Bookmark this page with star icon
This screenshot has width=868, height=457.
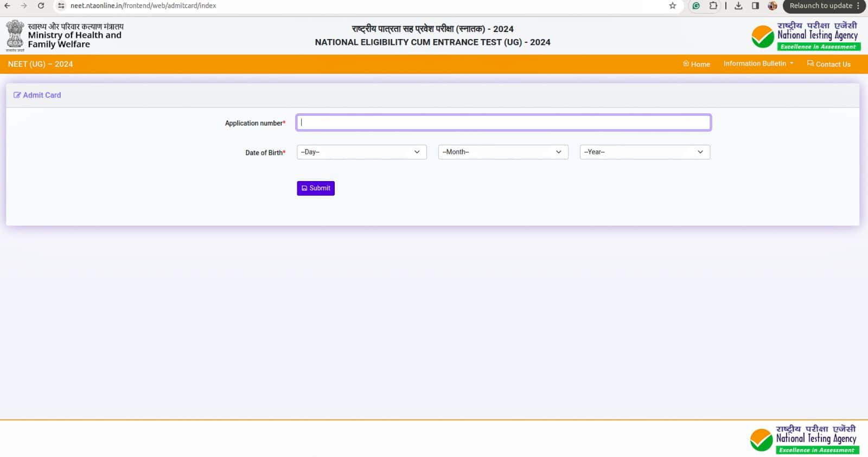pyautogui.click(x=673, y=5)
